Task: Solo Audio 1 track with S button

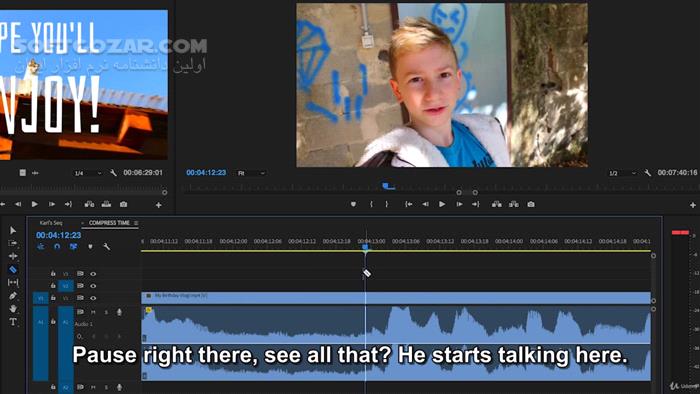Action: tap(106, 312)
